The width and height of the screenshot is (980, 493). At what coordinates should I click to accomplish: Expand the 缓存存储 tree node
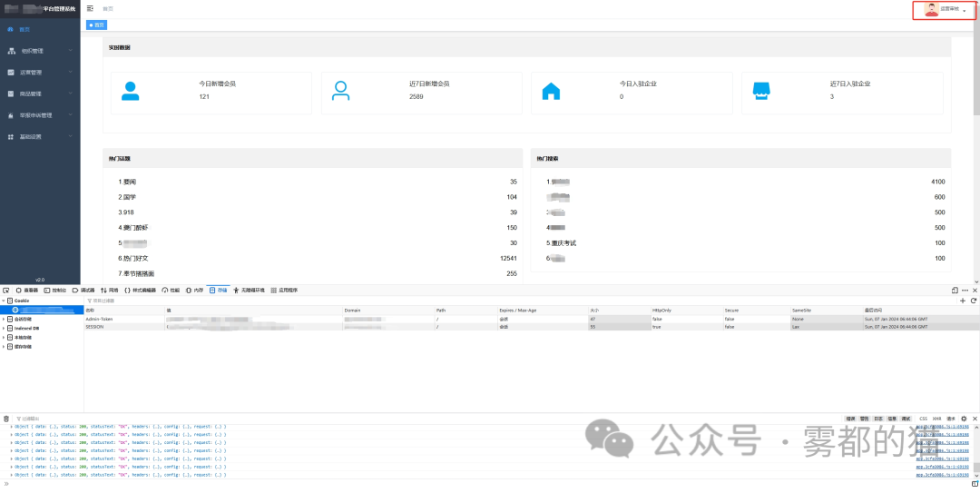[3, 346]
